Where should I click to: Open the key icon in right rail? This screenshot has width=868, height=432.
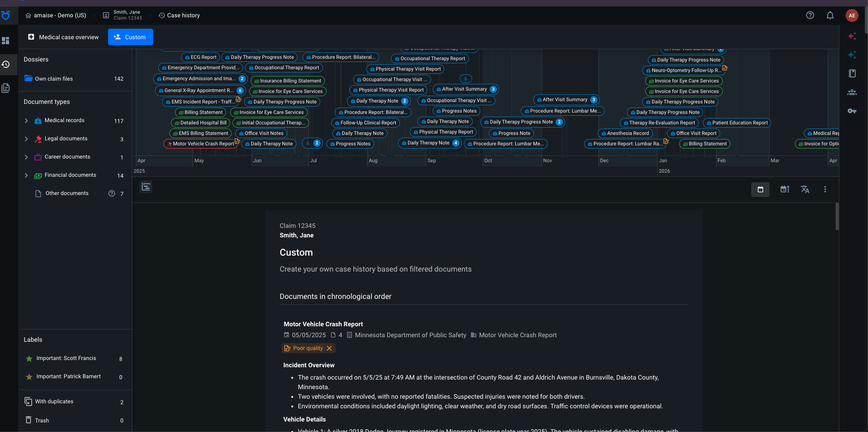click(852, 111)
